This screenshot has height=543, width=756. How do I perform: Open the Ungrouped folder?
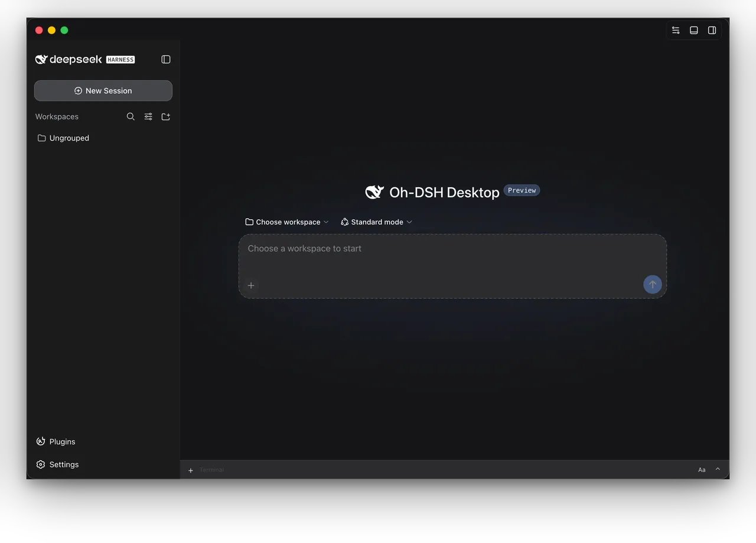point(64,138)
